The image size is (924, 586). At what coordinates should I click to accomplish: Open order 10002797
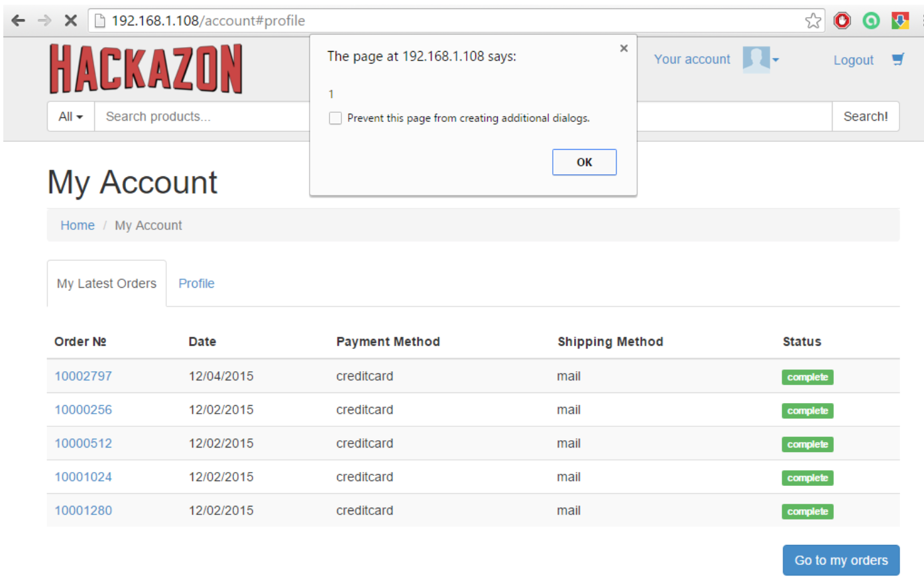coord(83,376)
